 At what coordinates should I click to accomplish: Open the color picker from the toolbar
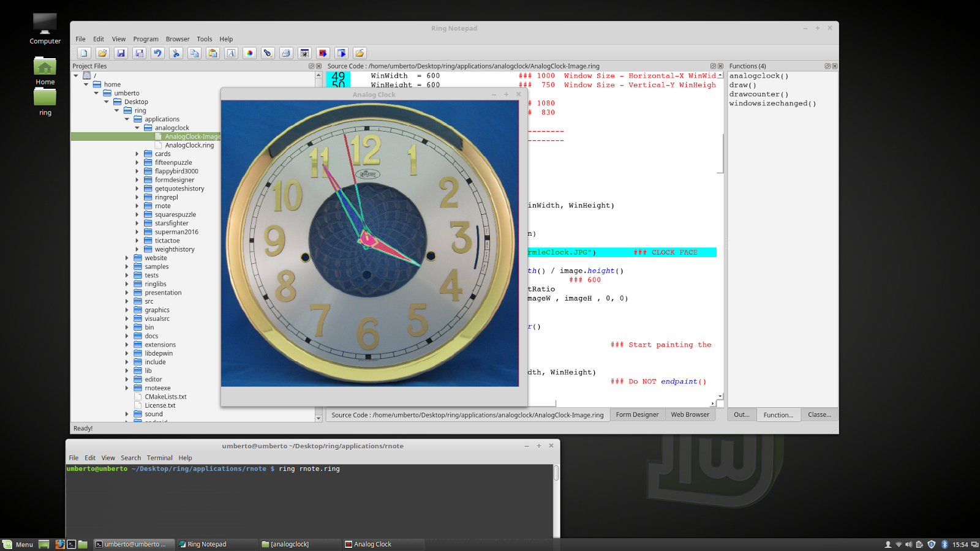[x=249, y=53]
